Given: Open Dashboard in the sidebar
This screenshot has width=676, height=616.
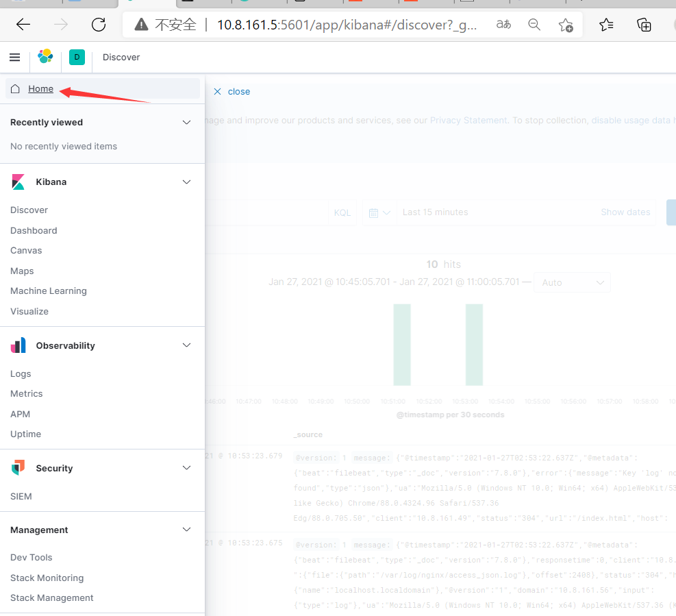Looking at the screenshot, I should [34, 231].
